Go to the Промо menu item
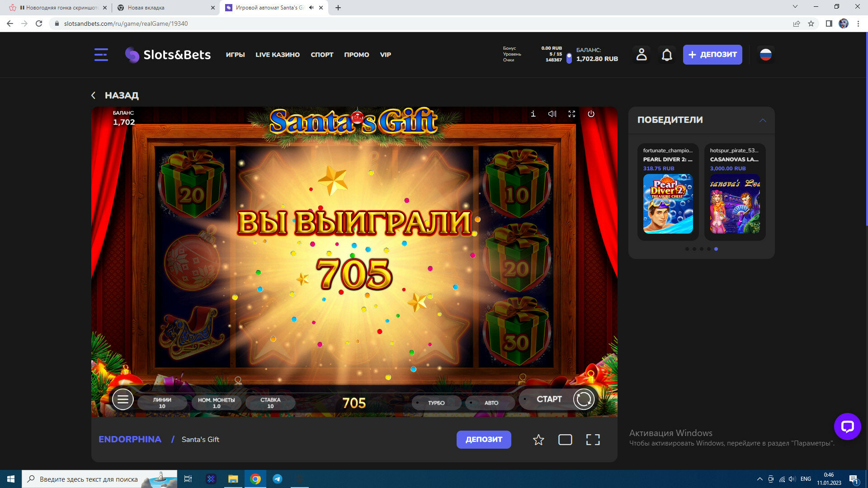The height and width of the screenshot is (488, 868). click(x=356, y=55)
